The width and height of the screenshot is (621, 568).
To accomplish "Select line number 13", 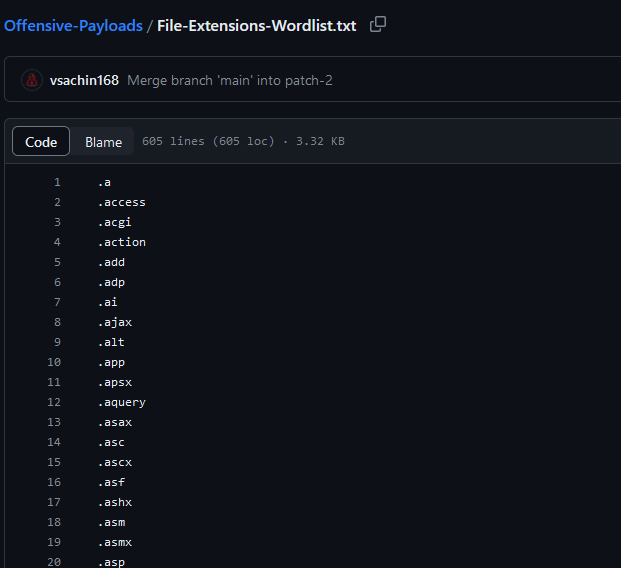I will [x=54, y=422].
